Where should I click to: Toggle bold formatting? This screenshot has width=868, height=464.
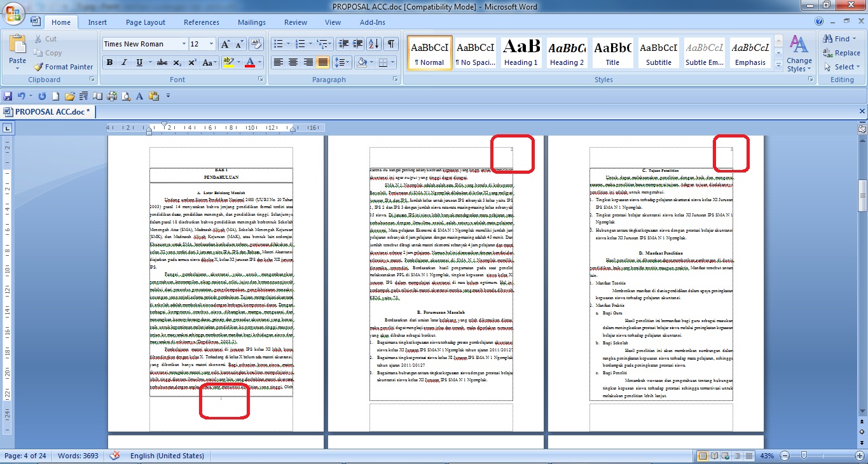pyautogui.click(x=109, y=62)
